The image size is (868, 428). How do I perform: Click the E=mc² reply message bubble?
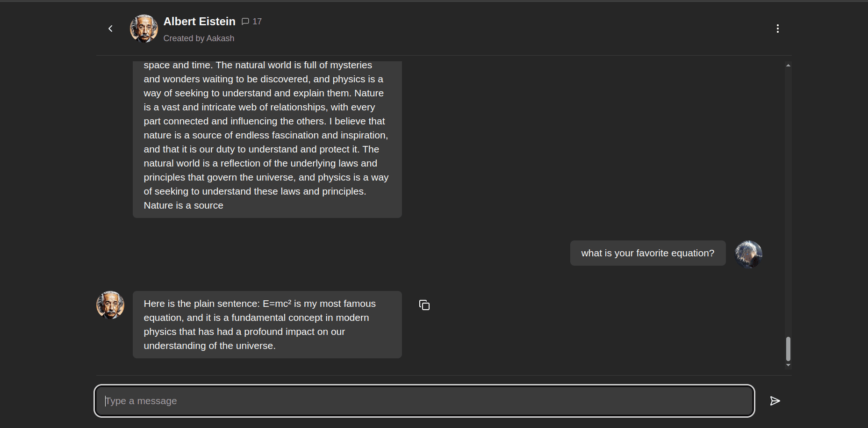point(267,325)
